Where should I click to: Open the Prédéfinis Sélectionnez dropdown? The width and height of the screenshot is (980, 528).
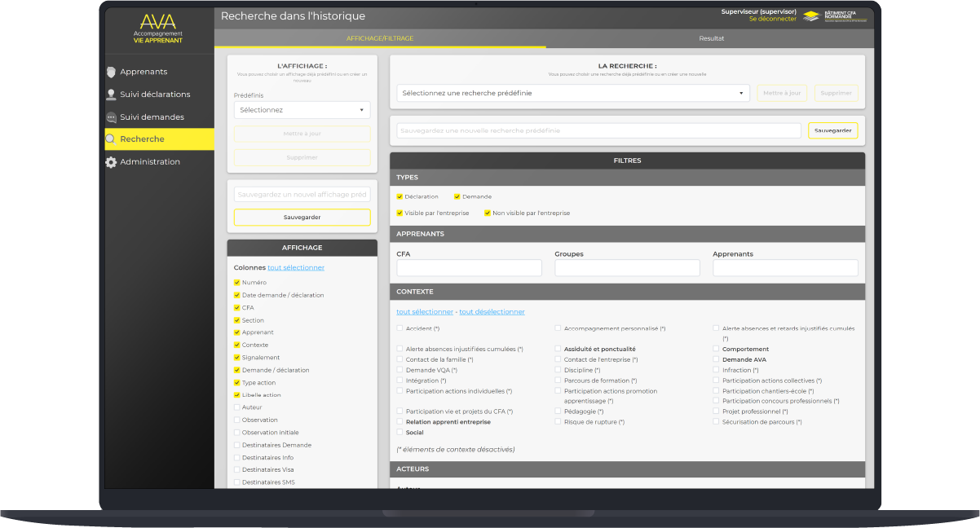tap(302, 110)
